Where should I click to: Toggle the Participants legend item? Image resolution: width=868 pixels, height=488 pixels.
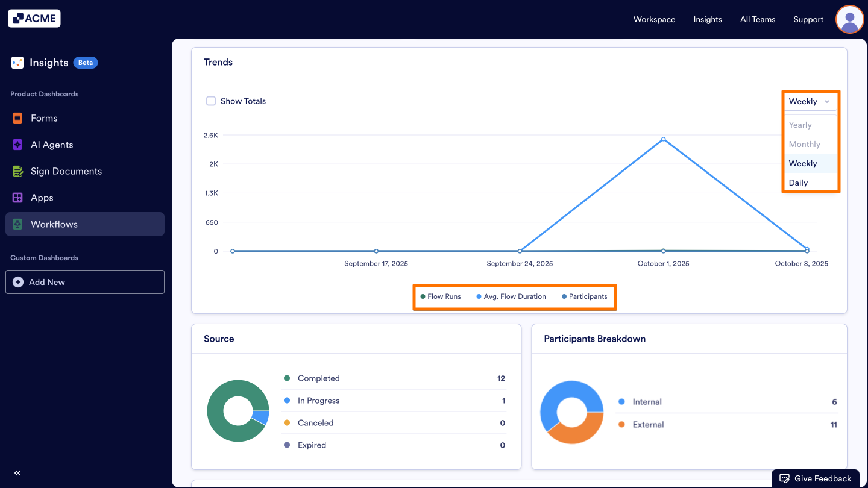pyautogui.click(x=583, y=296)
